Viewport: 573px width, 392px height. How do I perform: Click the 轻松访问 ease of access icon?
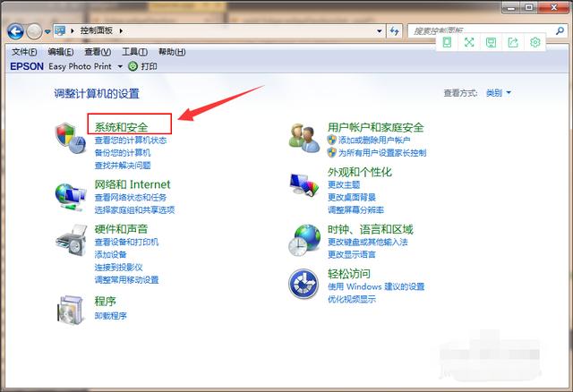pyautogui.click(x=304, y=285)
